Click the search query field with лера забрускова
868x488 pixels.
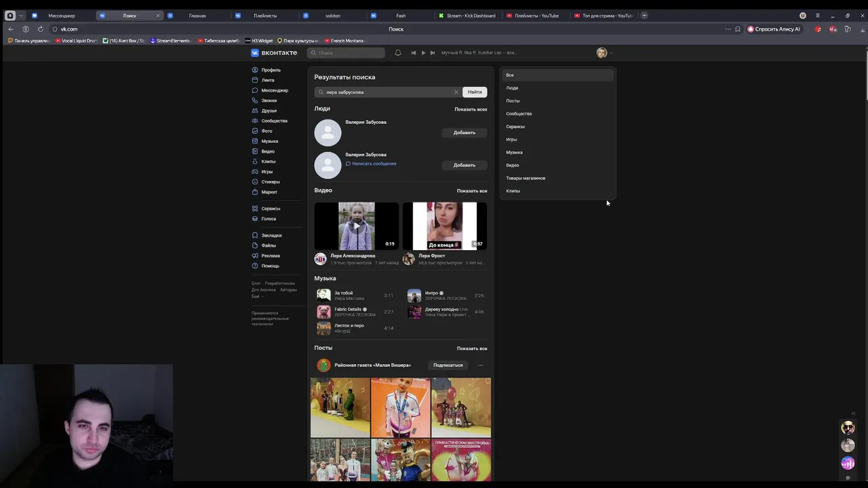click(x=388, y=92)
